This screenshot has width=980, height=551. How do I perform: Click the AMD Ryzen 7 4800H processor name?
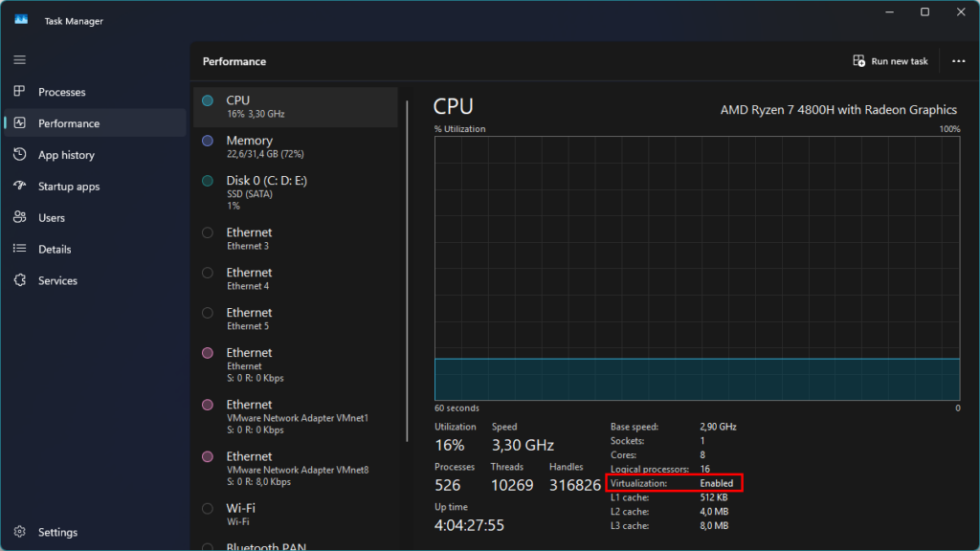(x=838, y=110)
